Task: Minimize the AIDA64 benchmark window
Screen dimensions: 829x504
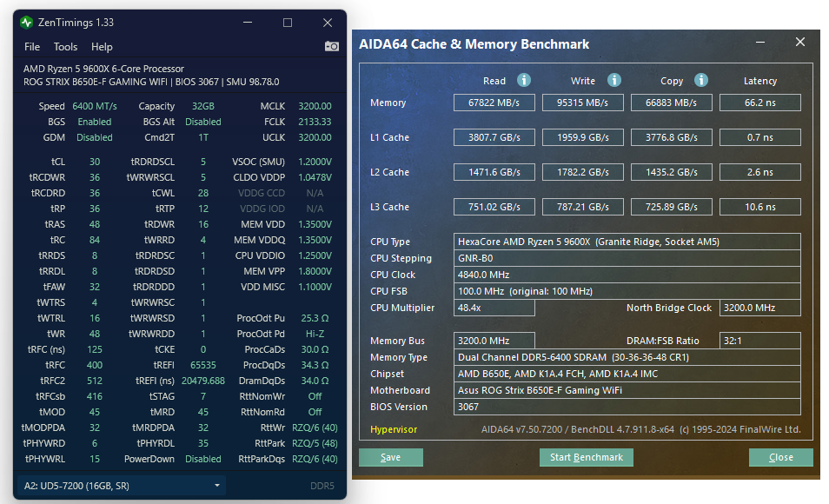Action: coord(760,43)
